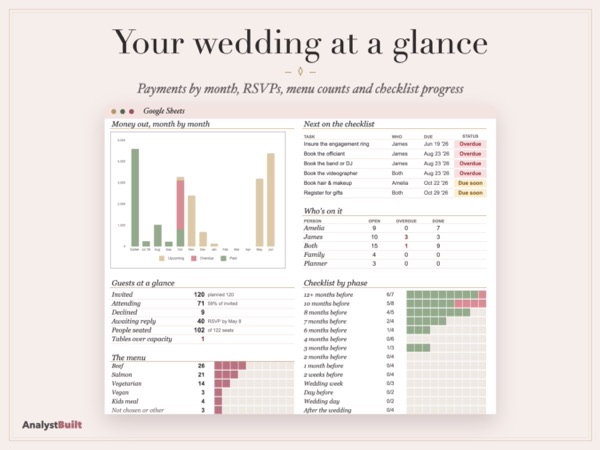Click James's red overdue count of 3
The image size is (600, 450).
click(x=406, y=237)
